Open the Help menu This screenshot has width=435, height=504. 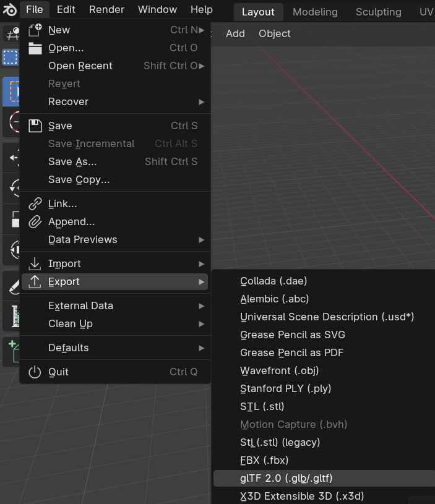click(x=201, y=10)
